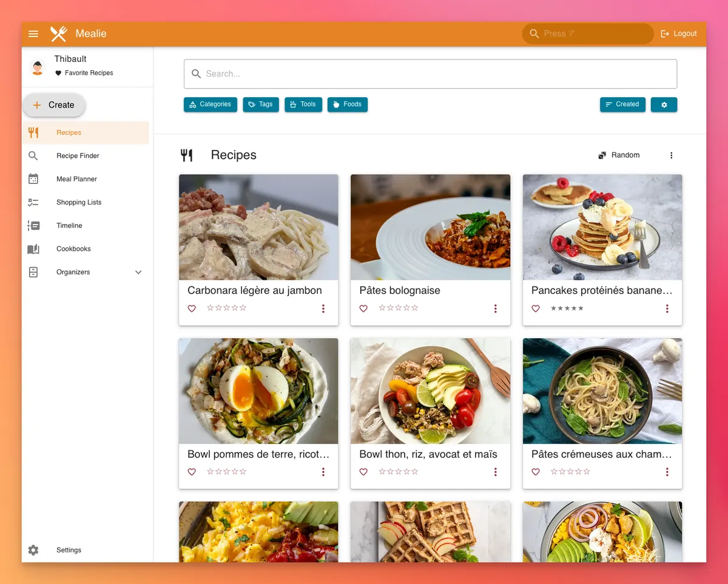Open Cookbooks in the sidebar
The height and width of the screenshot is (584, 728).
click(x=86, y=249)
